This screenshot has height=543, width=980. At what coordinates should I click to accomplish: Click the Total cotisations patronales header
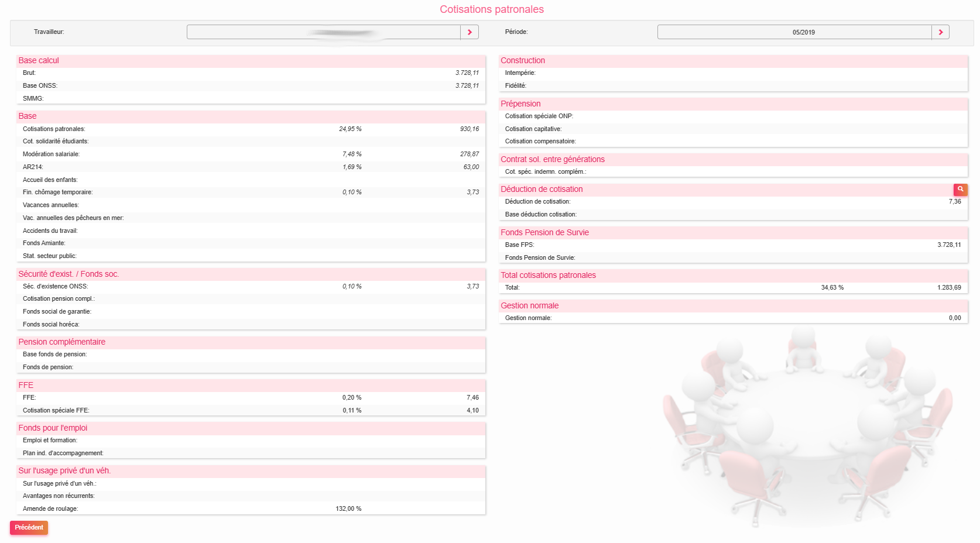[548, 275]
